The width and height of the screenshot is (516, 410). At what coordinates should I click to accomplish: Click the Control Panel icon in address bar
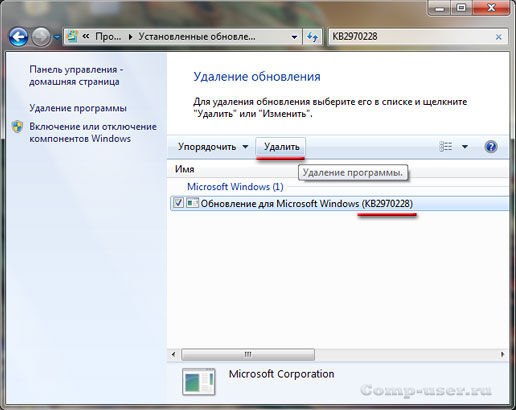click(x=72, y=36)
